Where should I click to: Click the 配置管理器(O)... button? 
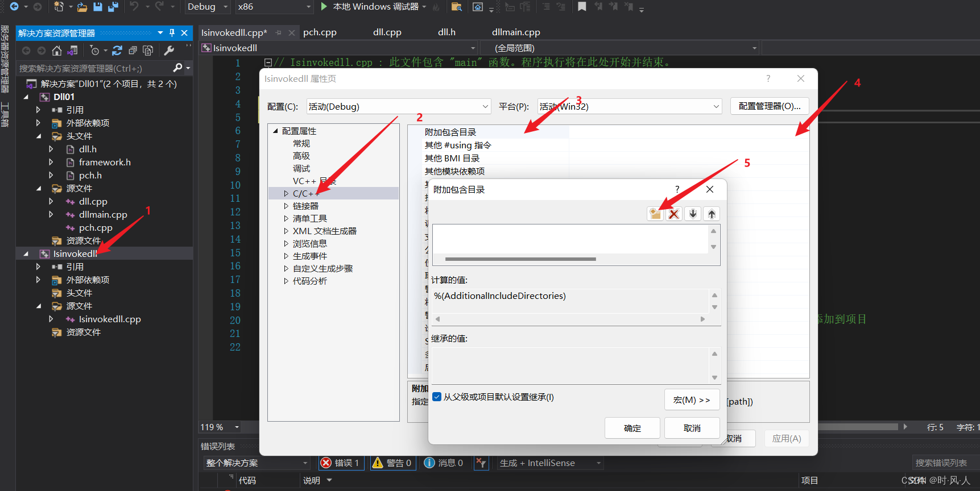point(770,106)
